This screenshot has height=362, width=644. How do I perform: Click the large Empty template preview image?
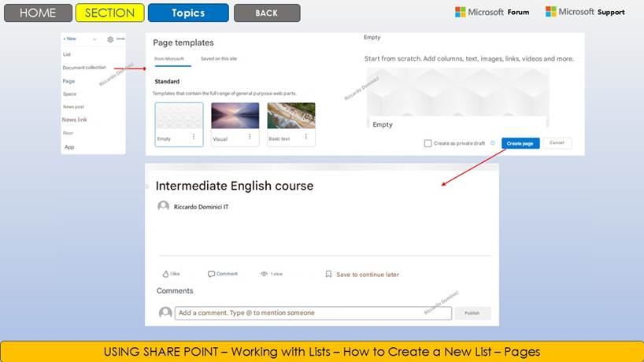(457, 92)
